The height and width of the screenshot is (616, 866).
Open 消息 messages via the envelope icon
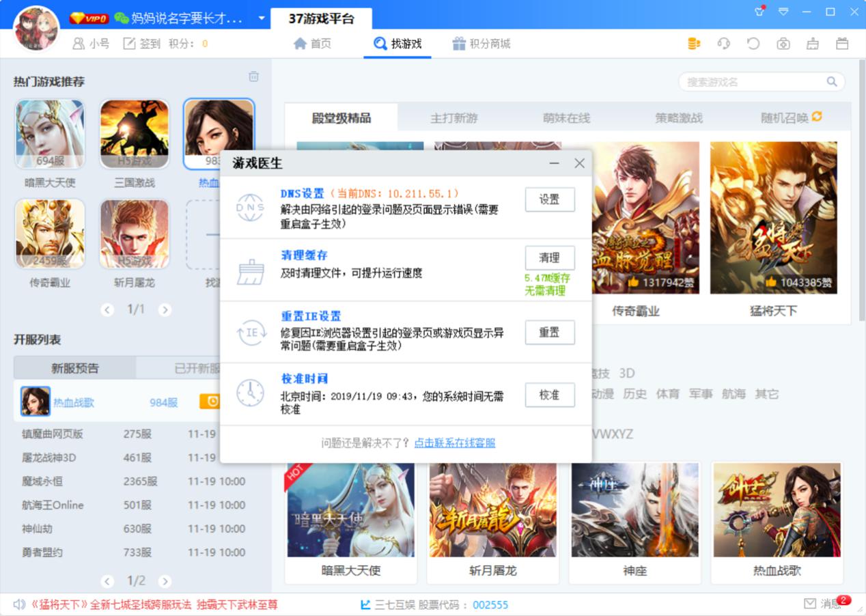click(809, 604)
